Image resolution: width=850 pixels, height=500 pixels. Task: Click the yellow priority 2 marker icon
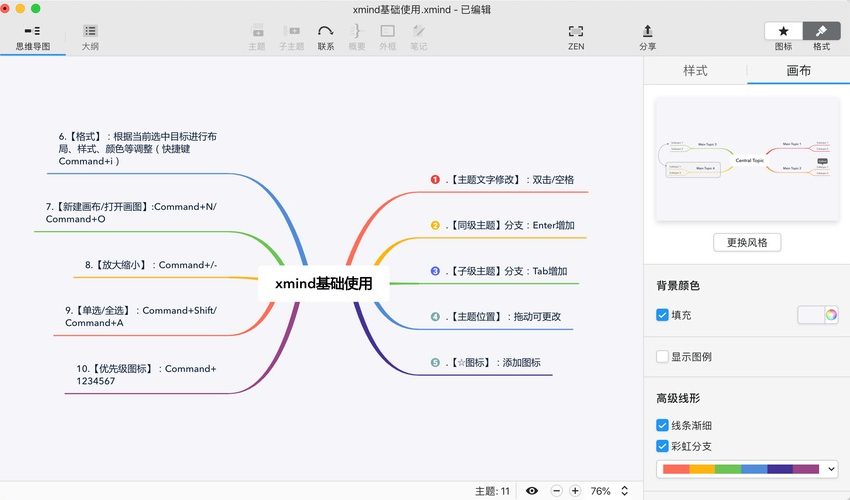click(435, 225)
